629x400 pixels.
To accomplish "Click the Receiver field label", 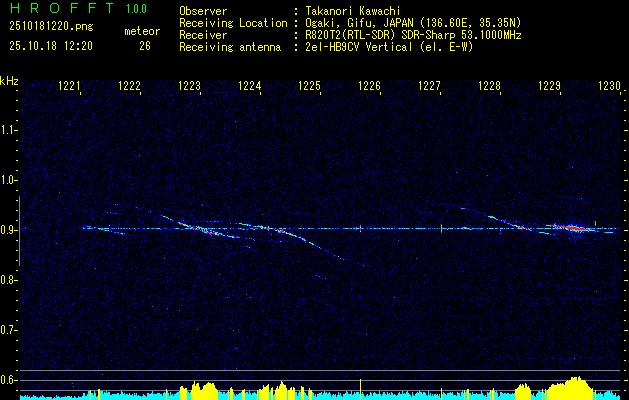I will point(203,35).
